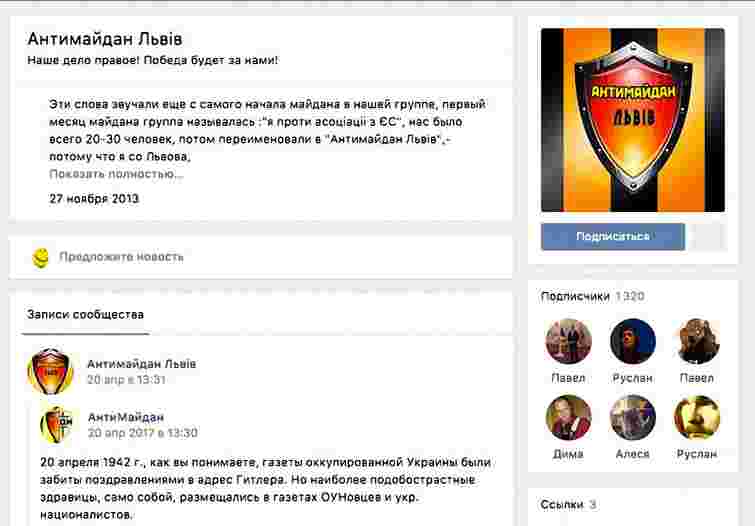Open the АнтиМайдан repost source avatar
This screenshot has width=755, height=526.
click(56, 425)
